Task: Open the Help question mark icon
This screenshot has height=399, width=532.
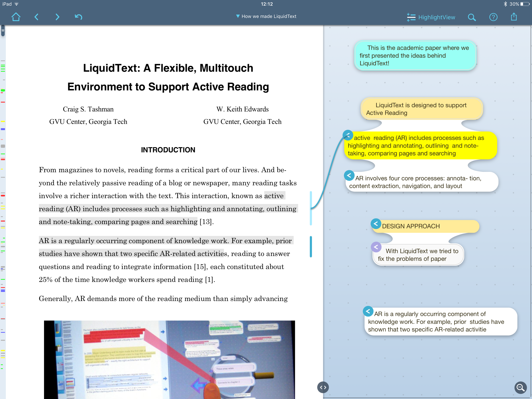Action: click(493, 17)
